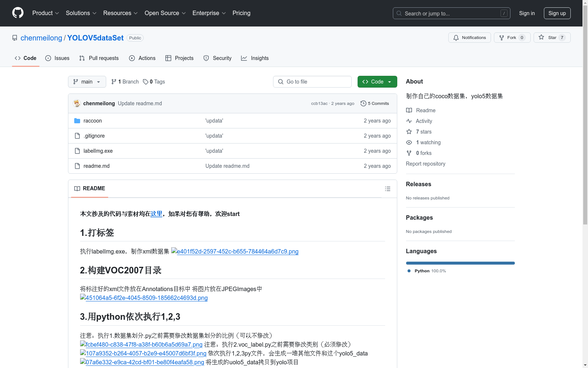Expand the Solutions menu
The height and width of the screenshot is (368, 588).
point(81,13)
